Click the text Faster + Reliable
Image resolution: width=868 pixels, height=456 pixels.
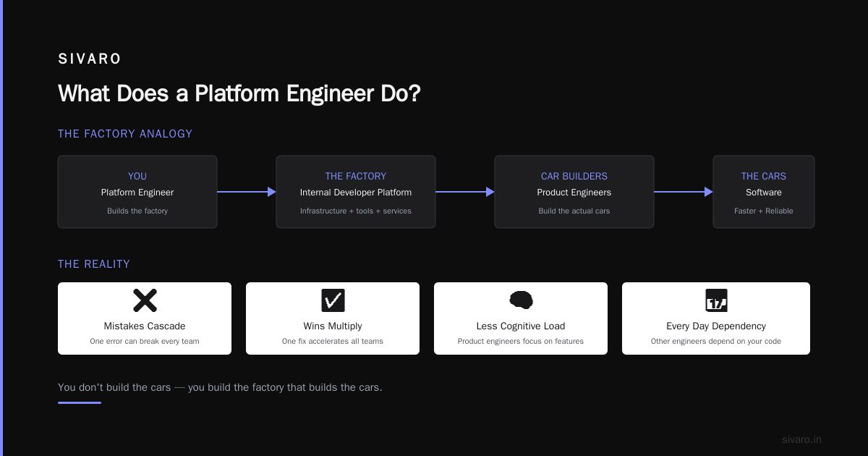click(x=764, y=211)
